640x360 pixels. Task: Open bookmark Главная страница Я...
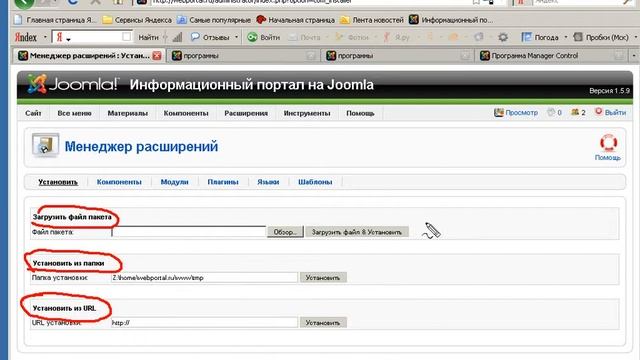pyautogui.click(x=55, y=20)
